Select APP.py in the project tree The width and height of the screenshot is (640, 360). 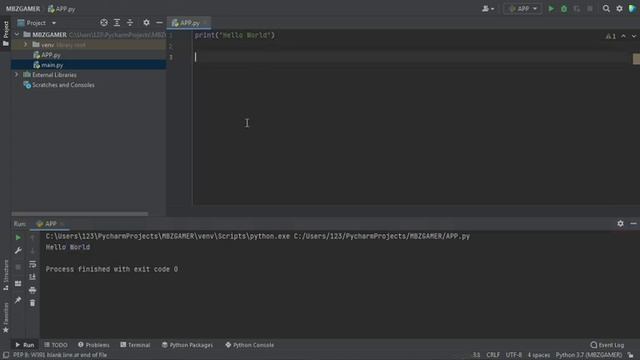point(51,55)
